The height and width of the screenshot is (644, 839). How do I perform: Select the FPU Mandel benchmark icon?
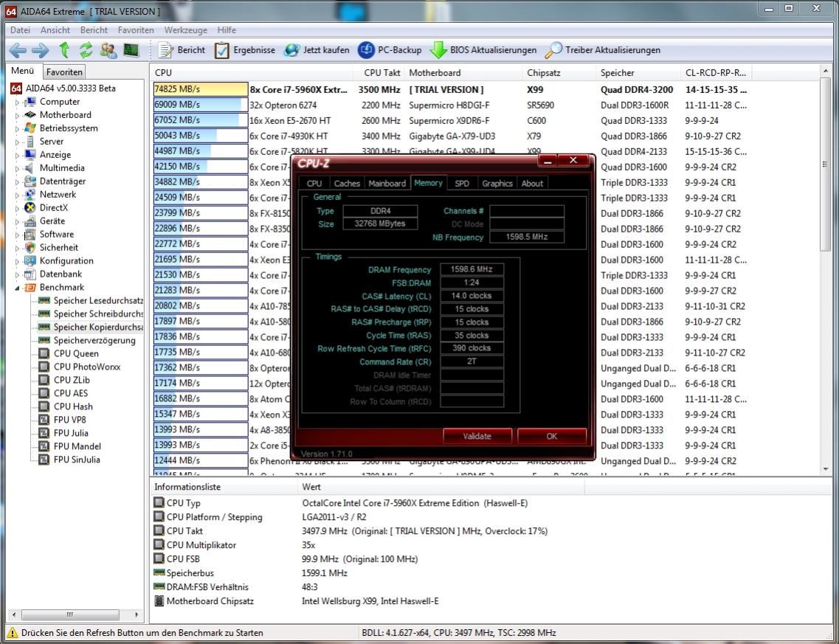tap(44, 446)
